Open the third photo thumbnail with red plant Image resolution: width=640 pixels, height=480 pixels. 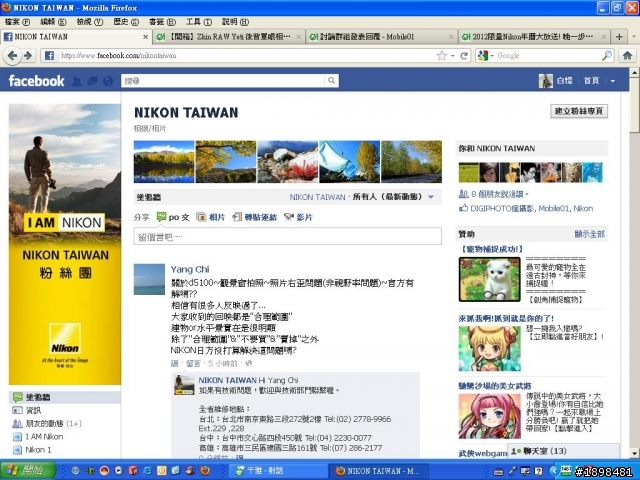(x=288, y=162)
